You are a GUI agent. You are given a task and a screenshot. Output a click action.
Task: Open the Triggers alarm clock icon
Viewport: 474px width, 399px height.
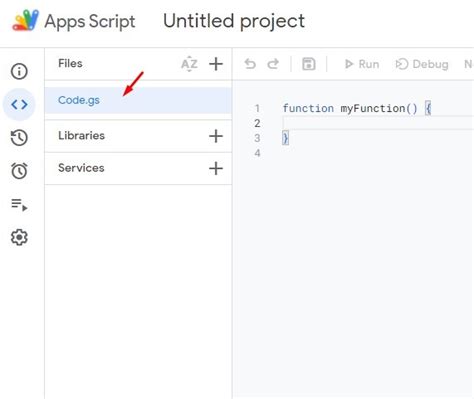19,171
